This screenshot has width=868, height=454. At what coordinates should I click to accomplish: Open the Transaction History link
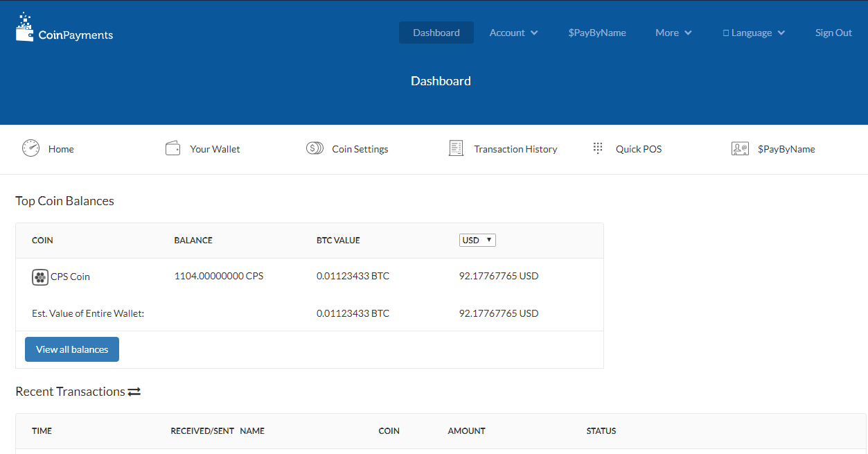pyautogui.click(x=515, y=149)
